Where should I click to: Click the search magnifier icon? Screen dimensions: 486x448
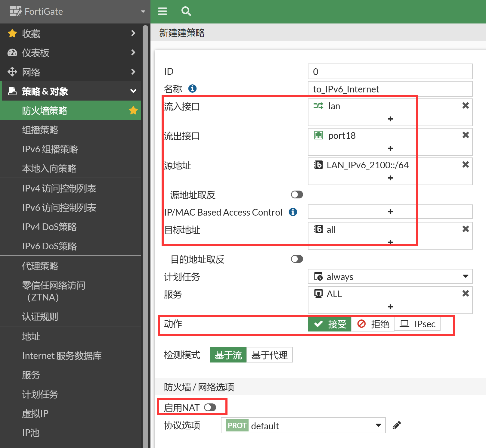tap(186, 11)
